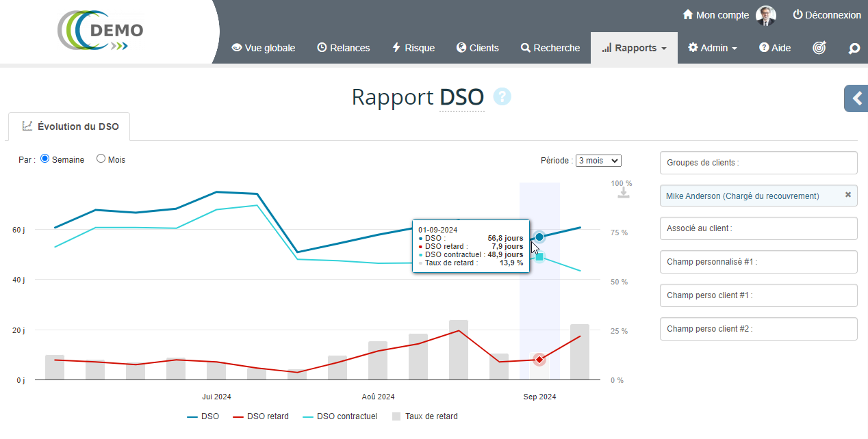This screenshot has height=439, width=868.
Task: Expand the Admin menu
Action: pyautogui.click(x=713, y=48)
